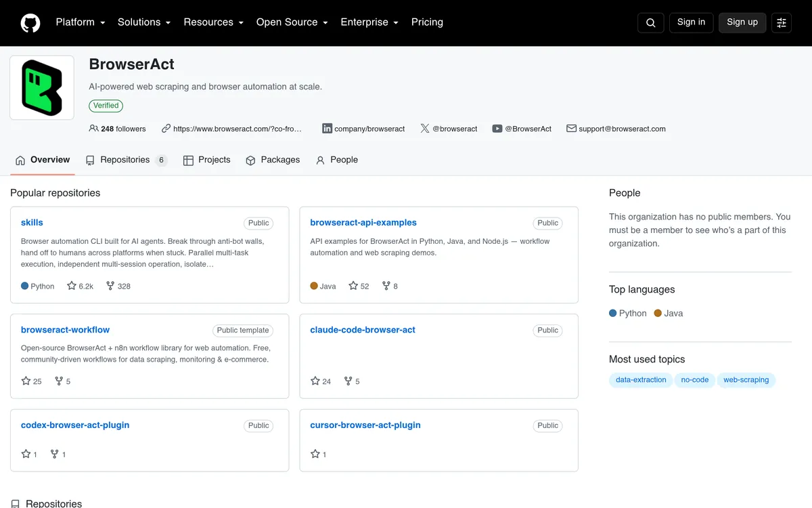Expand the Platform dropdown menu
Viewport: 812px width, 508px height.
click(81, 22)
